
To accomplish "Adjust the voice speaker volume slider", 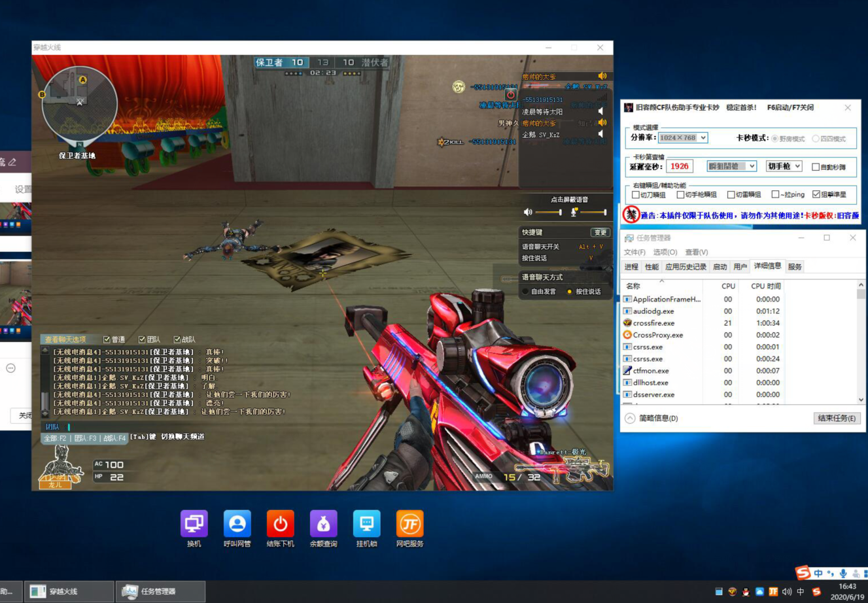I will pyautogui.click(x=548, y=212).
